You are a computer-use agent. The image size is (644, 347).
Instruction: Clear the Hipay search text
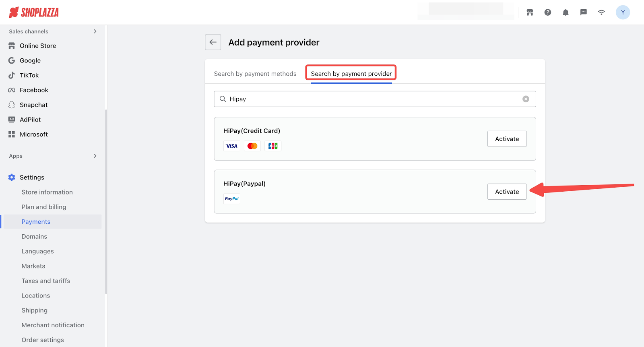point(526,99)
